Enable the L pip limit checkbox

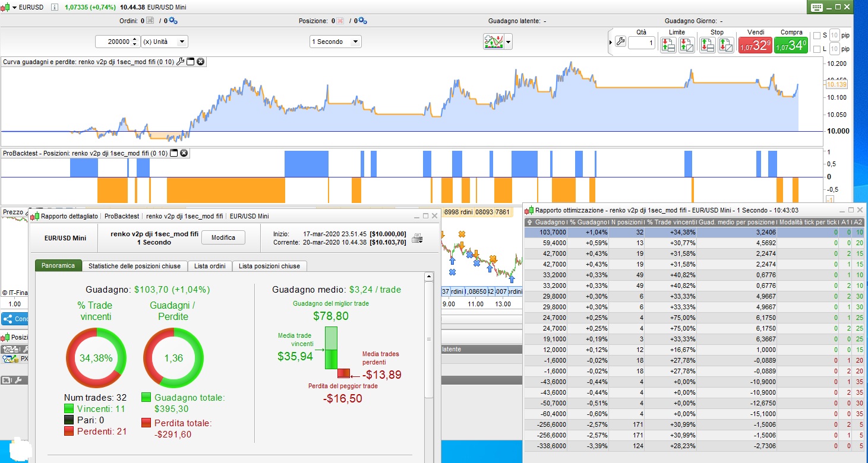[816, 49]
